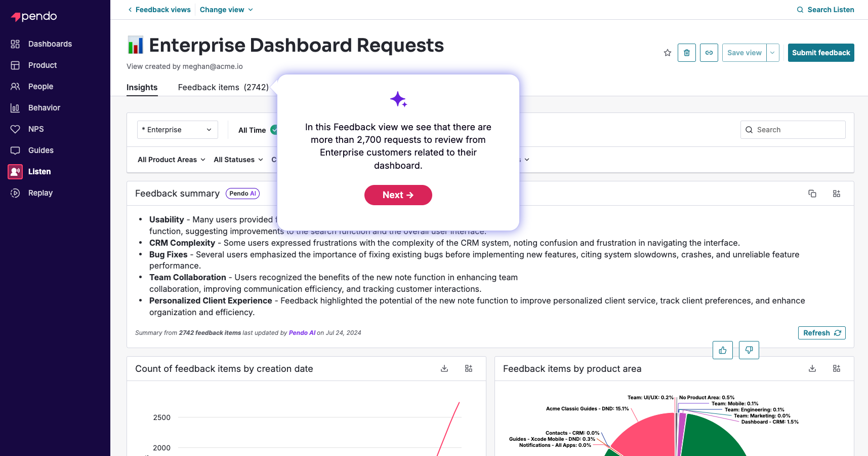Click the Bug Fixes bullet heading
Viewport: 868px width, 456px height.
tap(169, 255)
